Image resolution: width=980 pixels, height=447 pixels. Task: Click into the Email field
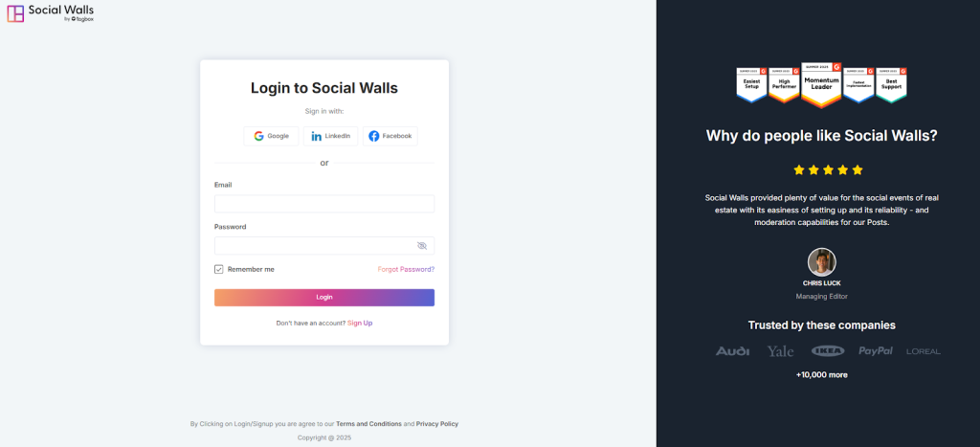323,204
